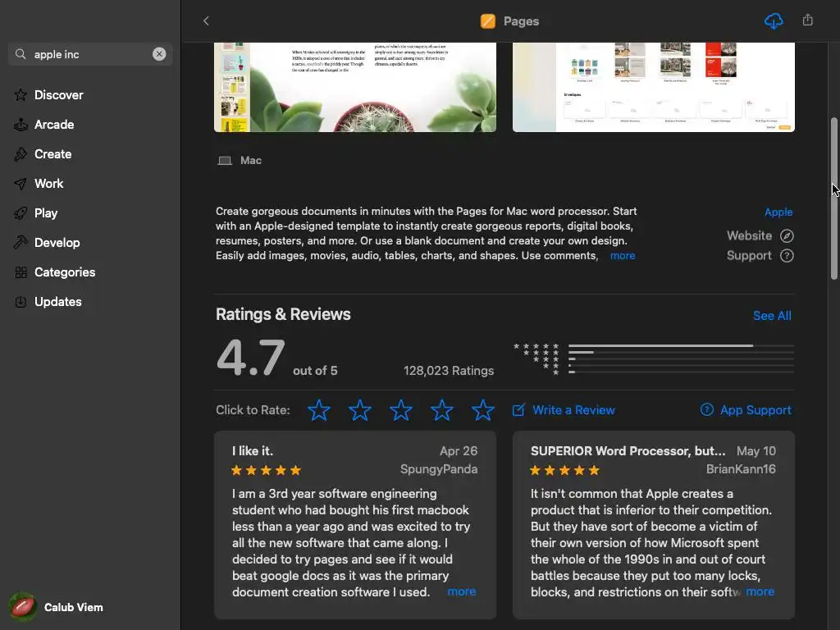Rate the app two stars
Screen dimensions: 840x630
360,410
